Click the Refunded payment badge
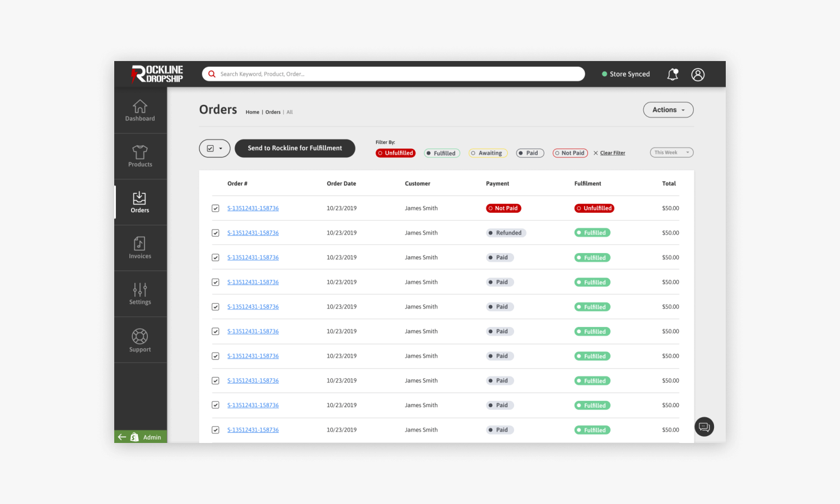The image size is (840, 504). tap(506, 233)
